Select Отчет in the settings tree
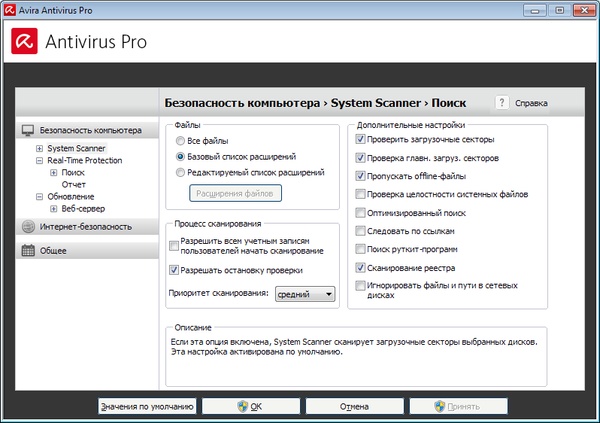The width and height of the screenshot is (600, 423). tap(73, 185)
